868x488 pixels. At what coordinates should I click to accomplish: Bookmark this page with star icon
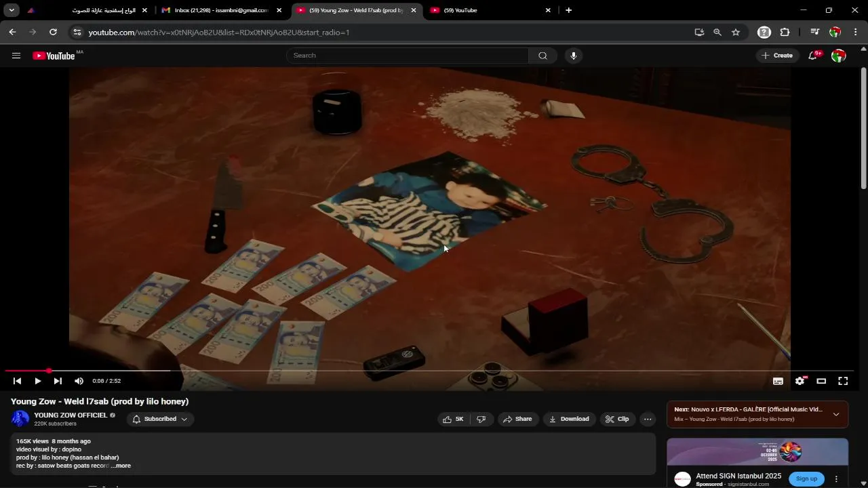(x=736, y=32)
